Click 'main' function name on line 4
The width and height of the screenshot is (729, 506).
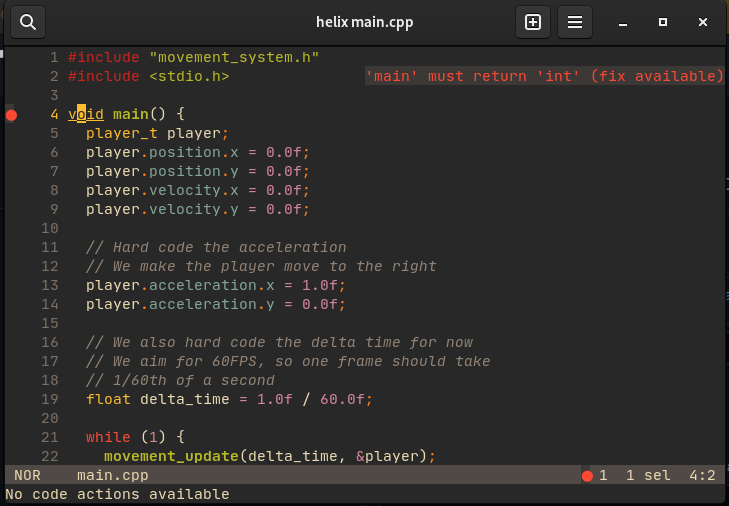click(131, 114)
